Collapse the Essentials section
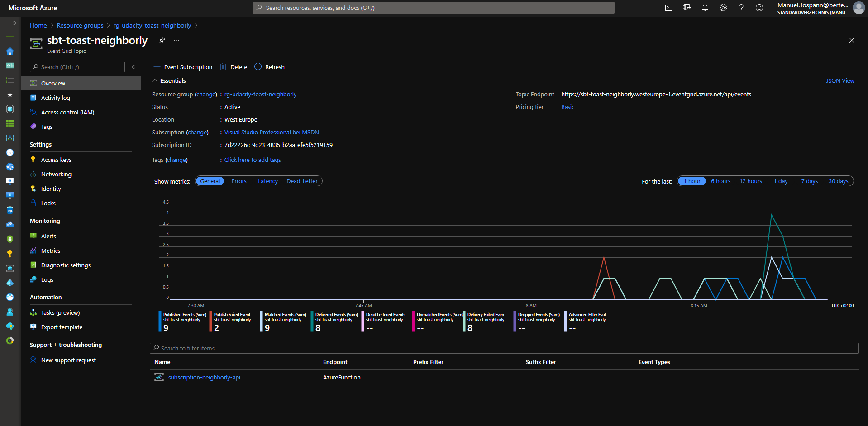This screenshot has width=868, height=426. click(155, 80)
